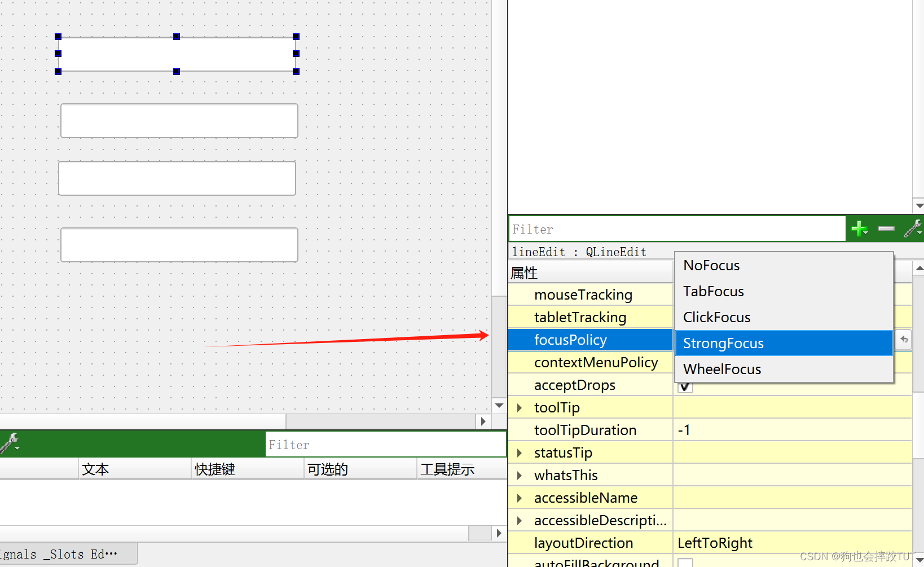This screenshot has width=924, height=567.
Task: Click the form canvas scroll down arrow
Action: click(499, 406)
